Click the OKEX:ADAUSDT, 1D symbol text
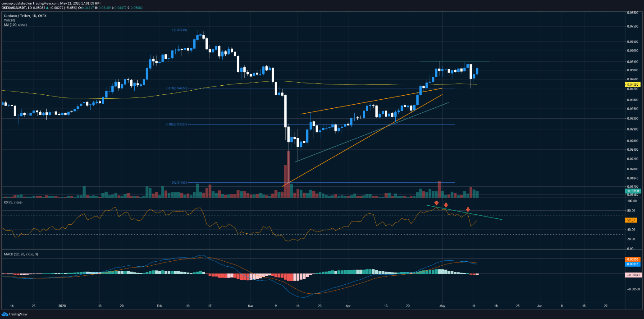644x319 pixels. [16, 7]
